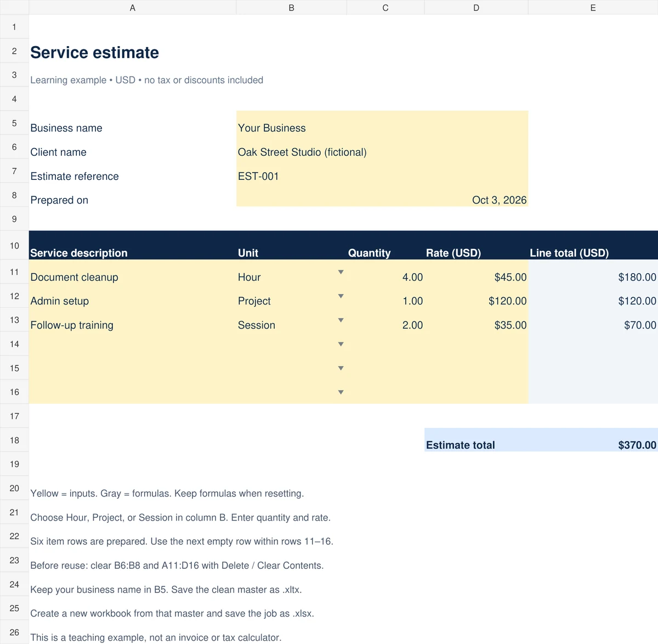Select the quantity cell showing 2.00
This screenshot has height=644, width=658.
[x=385, y=320]
